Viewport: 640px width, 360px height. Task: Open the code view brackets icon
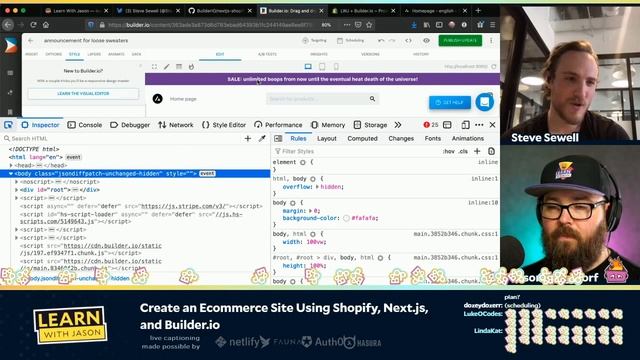pos(408,40)
